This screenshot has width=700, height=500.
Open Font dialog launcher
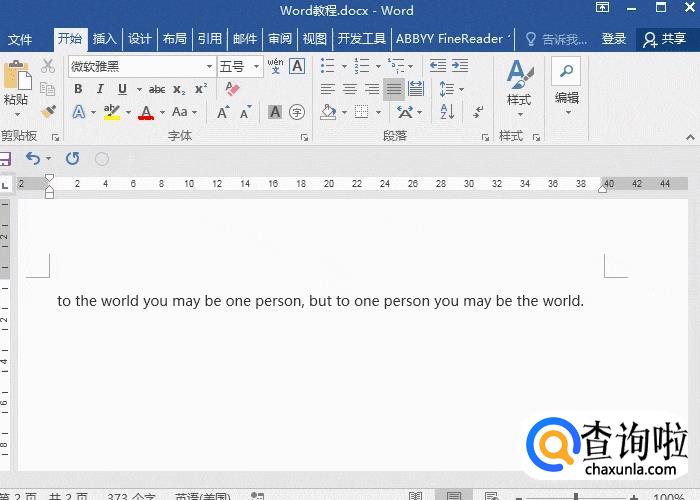tap(304, 138)
